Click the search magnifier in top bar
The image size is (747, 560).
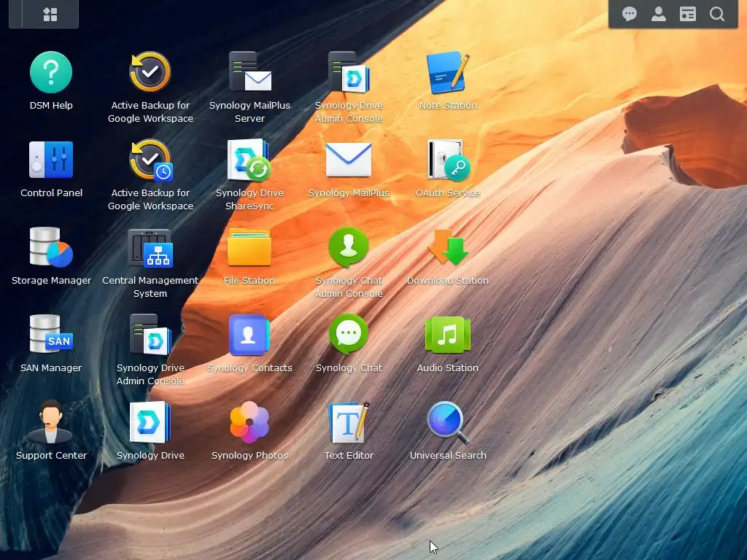(x=717, y=14)
